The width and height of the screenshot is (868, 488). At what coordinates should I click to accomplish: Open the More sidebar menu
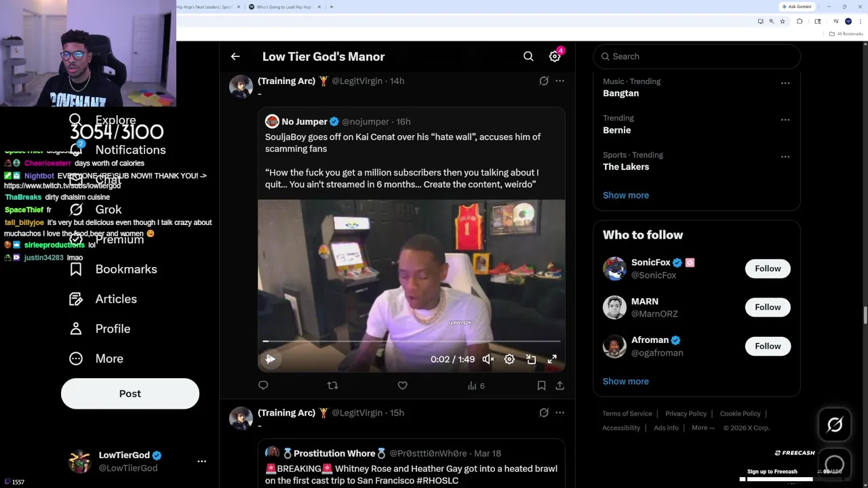[98, 359]
